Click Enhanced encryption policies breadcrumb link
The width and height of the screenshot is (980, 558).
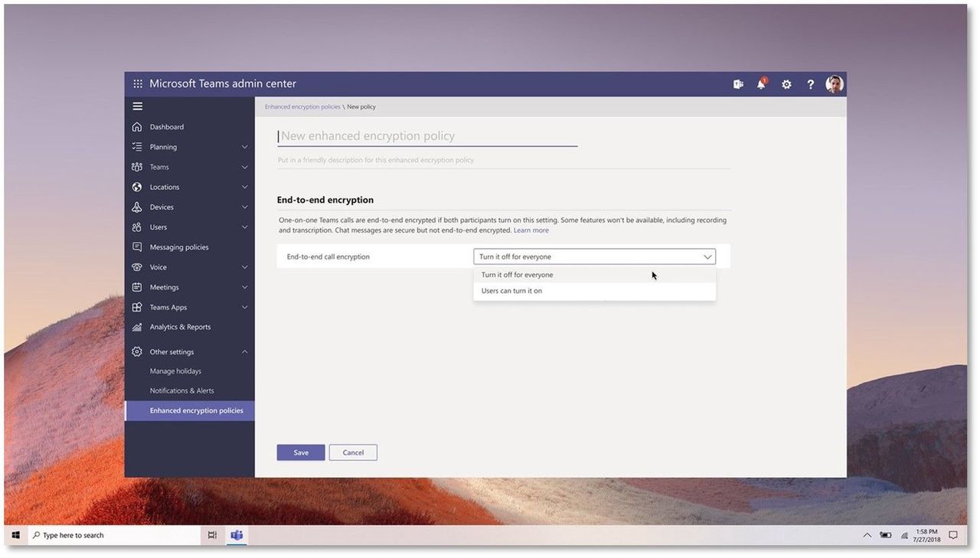coord(302,107)
